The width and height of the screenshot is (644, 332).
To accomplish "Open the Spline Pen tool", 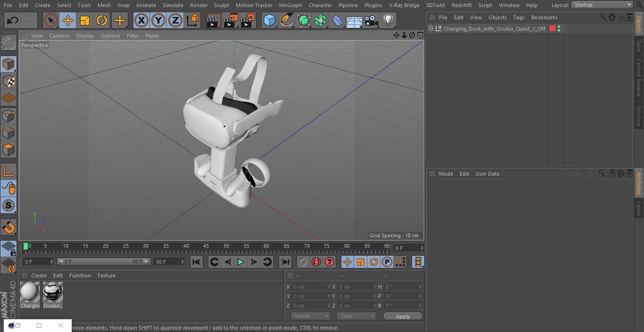I will [x=286, y=21].
